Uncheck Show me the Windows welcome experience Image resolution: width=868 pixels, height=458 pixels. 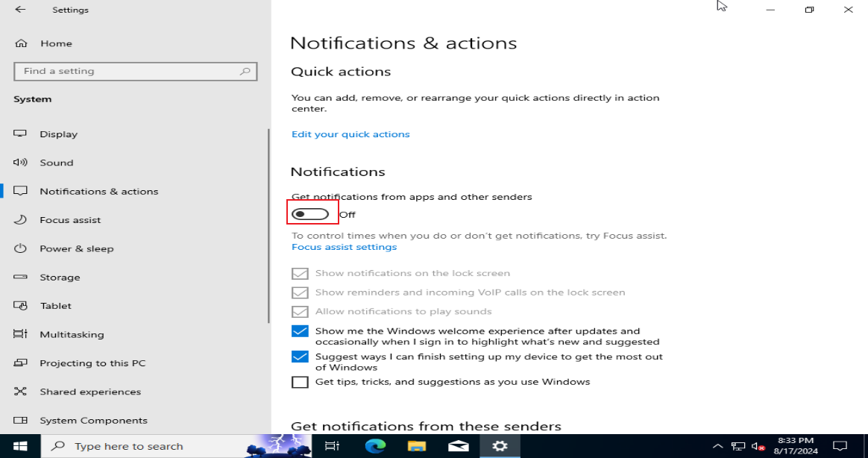click(300, 331)
